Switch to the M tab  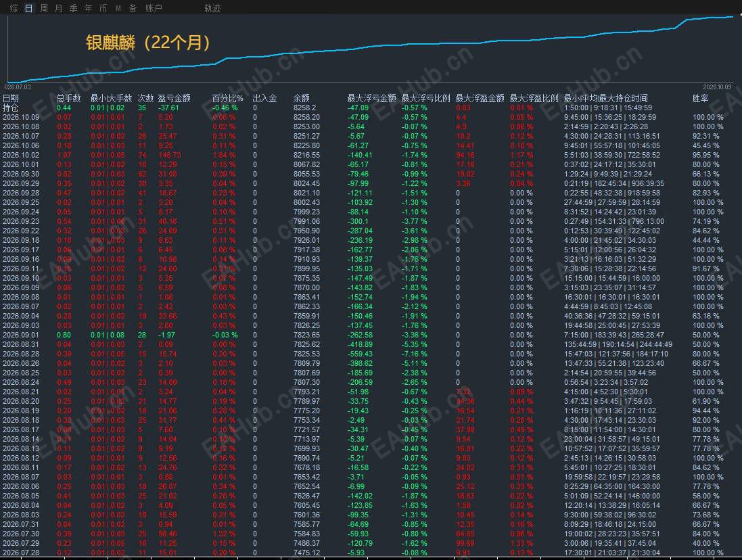tap(118, 8)
